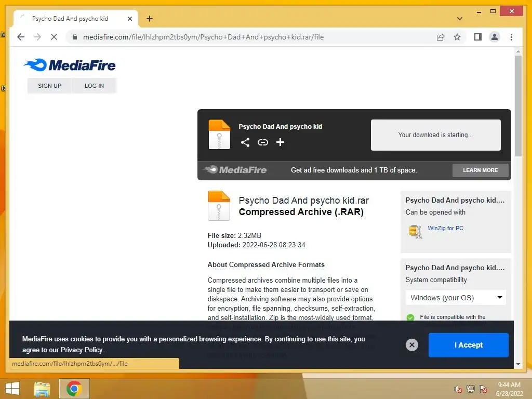Open the tab search chevron

460,19
